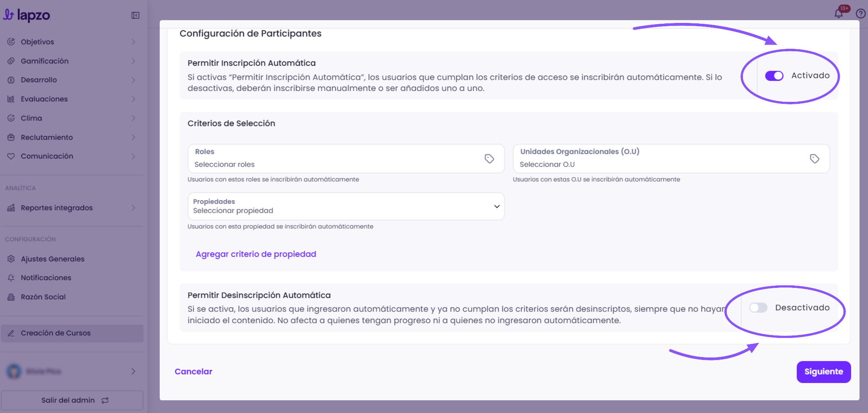The width and height of the screenshot is (868, 413).
Task: Open the notifications bell
Action: (838, 14)
